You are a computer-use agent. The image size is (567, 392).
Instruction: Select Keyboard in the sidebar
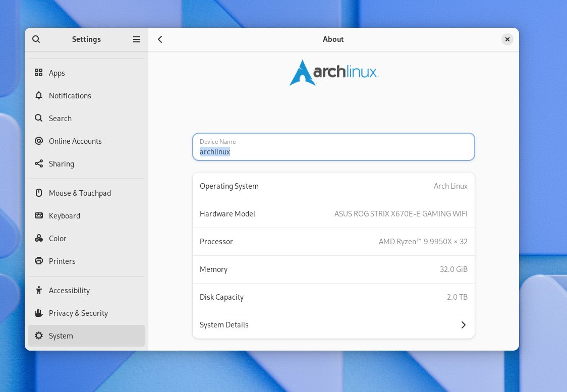[86, 216]
